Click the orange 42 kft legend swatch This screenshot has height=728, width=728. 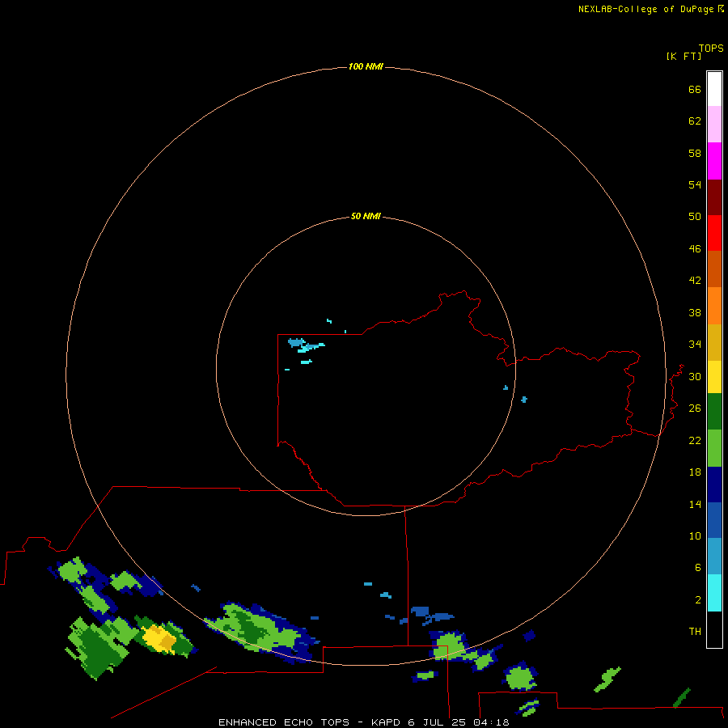tap(714, 306)
